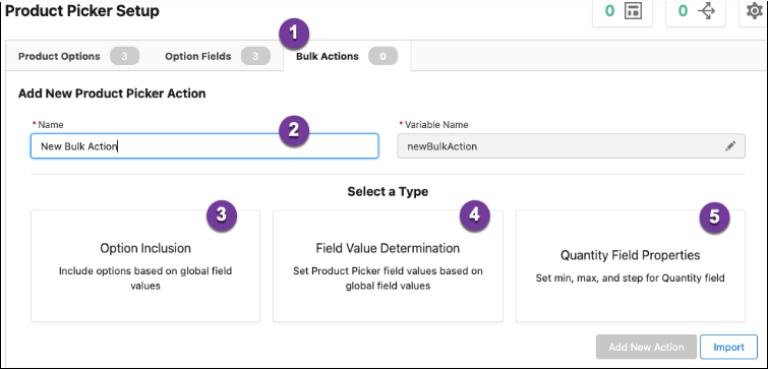Click the Variable Name field

pyautogui.click(x=571, y=146)
